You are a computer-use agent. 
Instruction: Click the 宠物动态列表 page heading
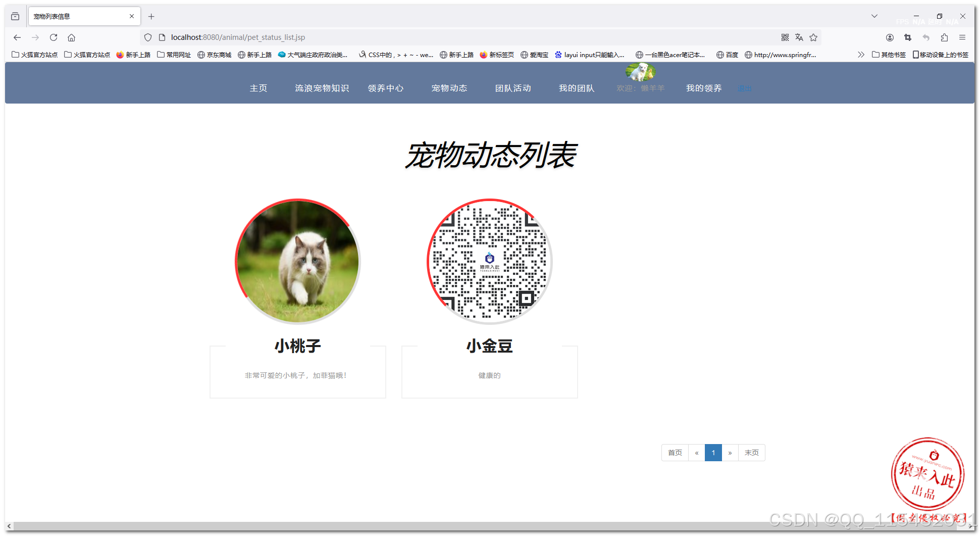[x=490, y=155]
